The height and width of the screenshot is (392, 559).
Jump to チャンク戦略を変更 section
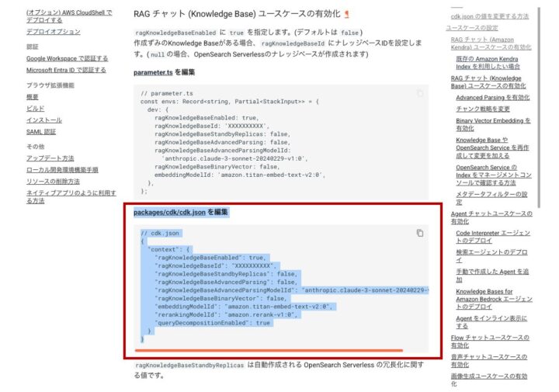click(x=483, y=109)
